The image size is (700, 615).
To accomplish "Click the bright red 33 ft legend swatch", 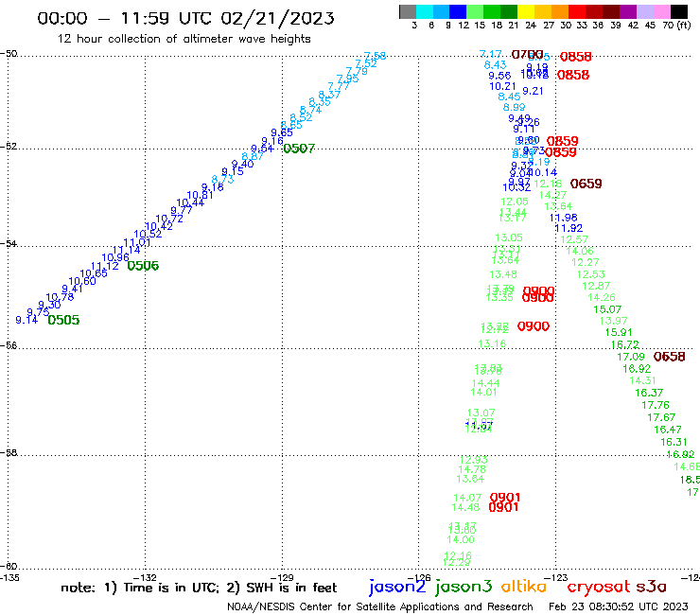I will [x=577, y=11].
